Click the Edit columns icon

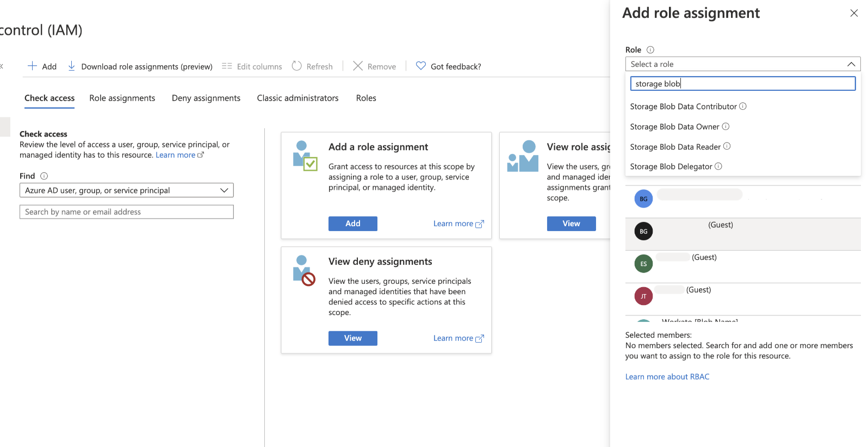point(227,66)
